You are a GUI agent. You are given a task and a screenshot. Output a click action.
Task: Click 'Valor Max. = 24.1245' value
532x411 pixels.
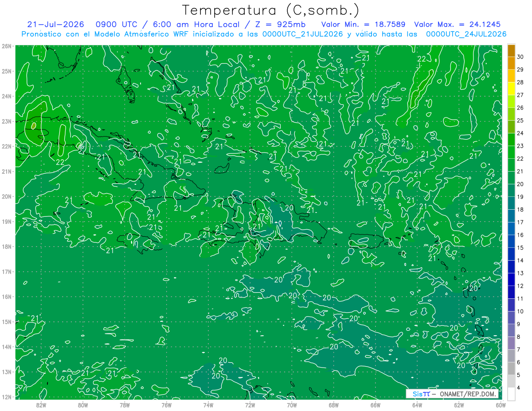(458, 24)
